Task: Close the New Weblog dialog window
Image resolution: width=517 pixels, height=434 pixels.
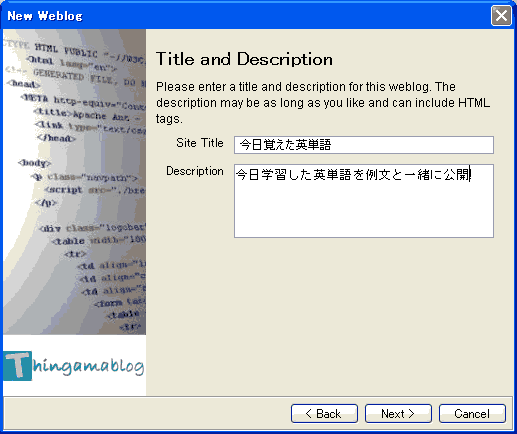Action: pos(501,15)
